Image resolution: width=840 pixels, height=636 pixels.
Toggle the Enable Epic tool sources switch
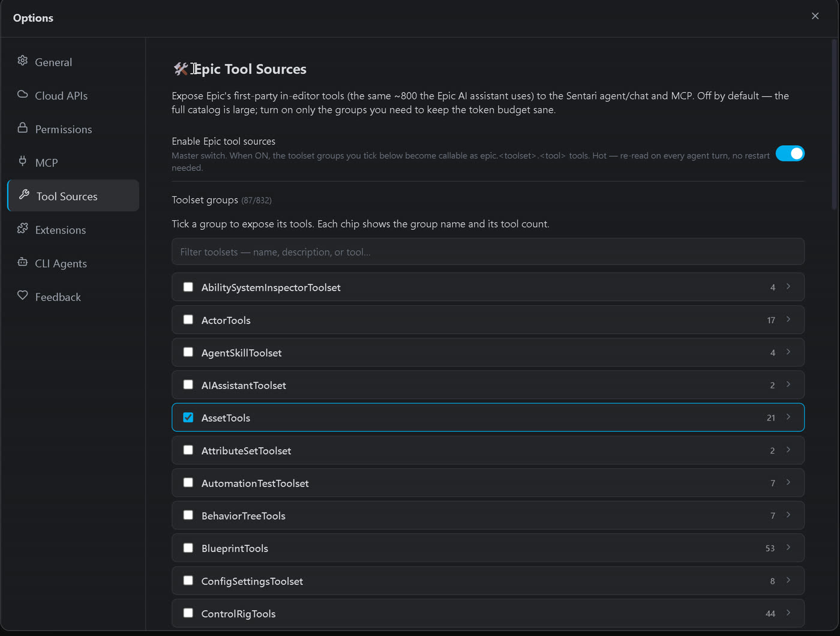790,154
